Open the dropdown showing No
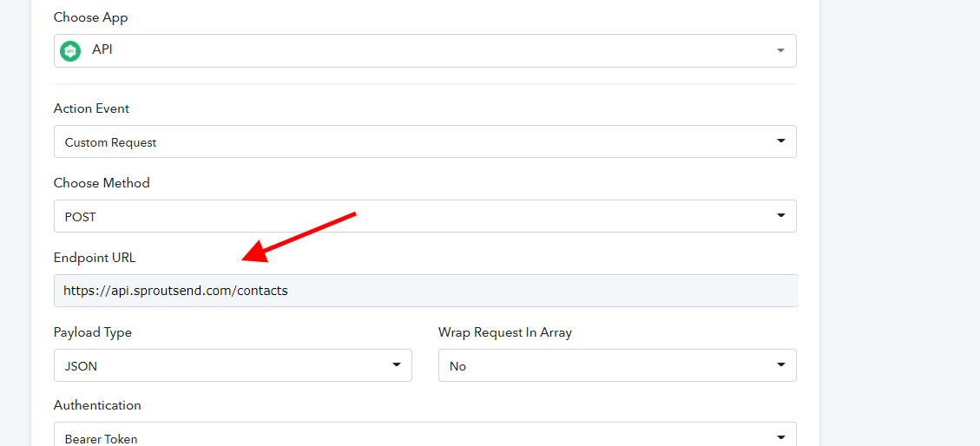The width and height of the screenshot is (980, 446). pos(617,365)
